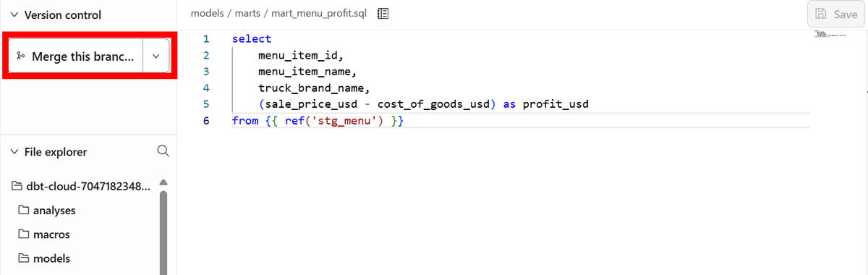Viewport: 868px width, 275px height.
Task: Click on profit_usd alias in code
Action: coord(556,104)
